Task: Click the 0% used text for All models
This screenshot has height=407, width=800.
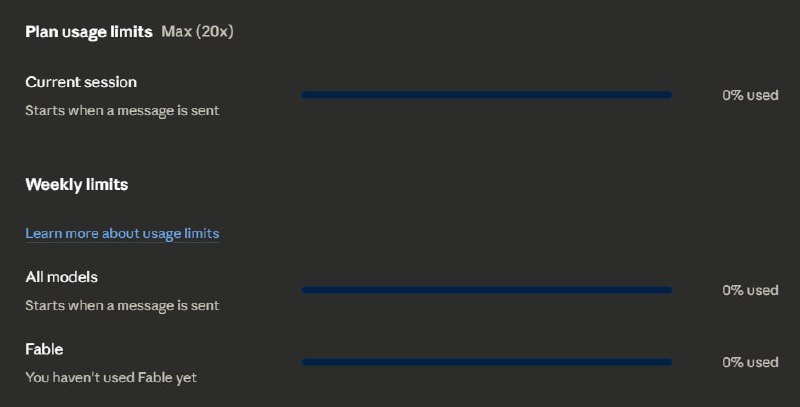Action: [750, 290]
